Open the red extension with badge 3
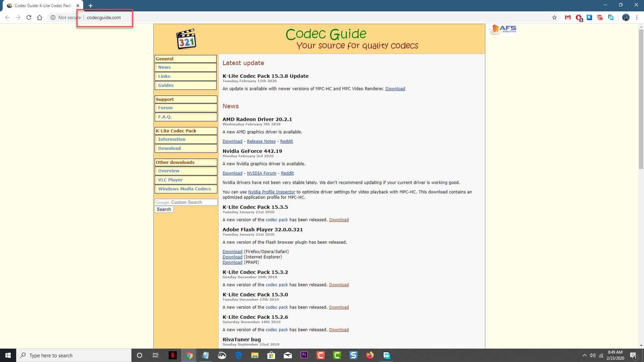 tap(579, 18)
